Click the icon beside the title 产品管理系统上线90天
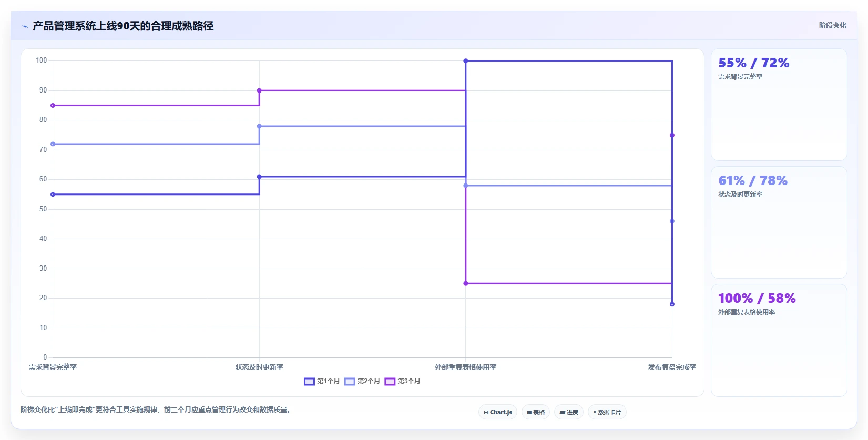 25,26
